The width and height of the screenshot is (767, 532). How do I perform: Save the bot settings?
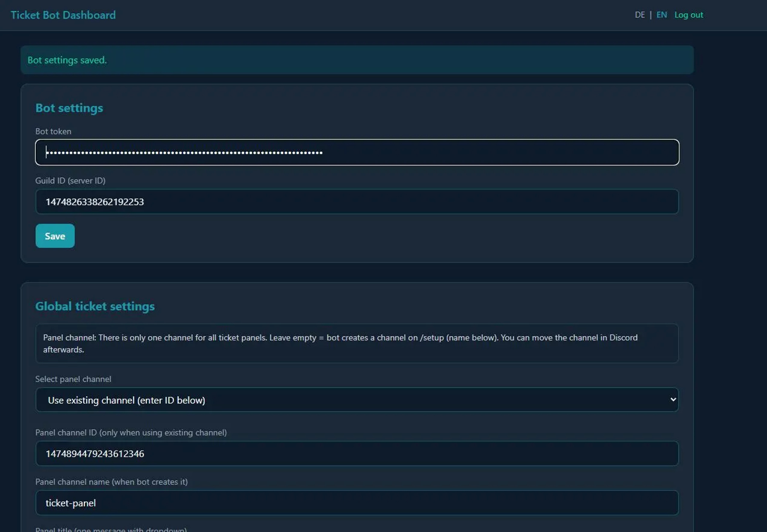(55, 236)
